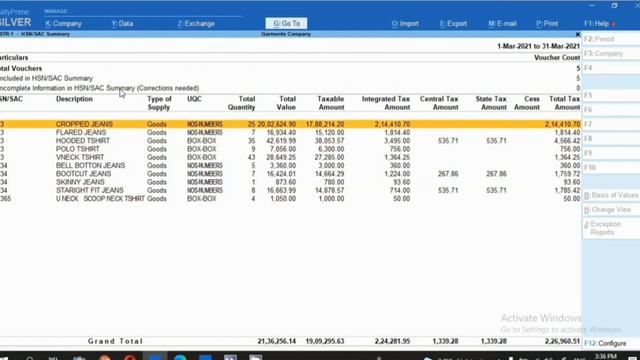Click the taskbar clock showing 3:36 PM
This screenshot has width=640, height=360.
click(x=605, y=356)
